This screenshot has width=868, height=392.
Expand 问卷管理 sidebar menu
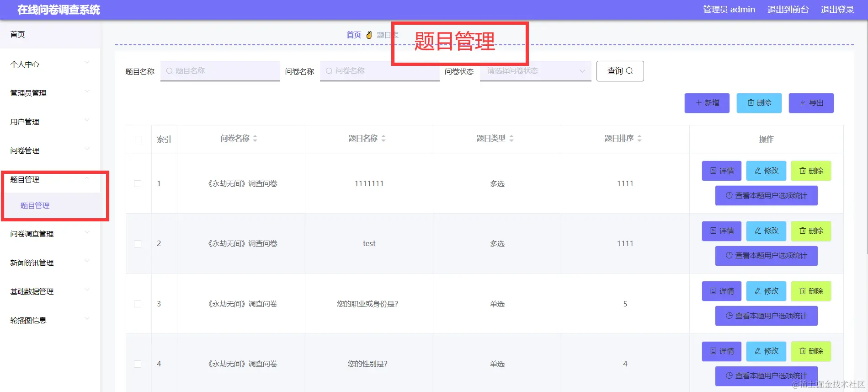50,150
